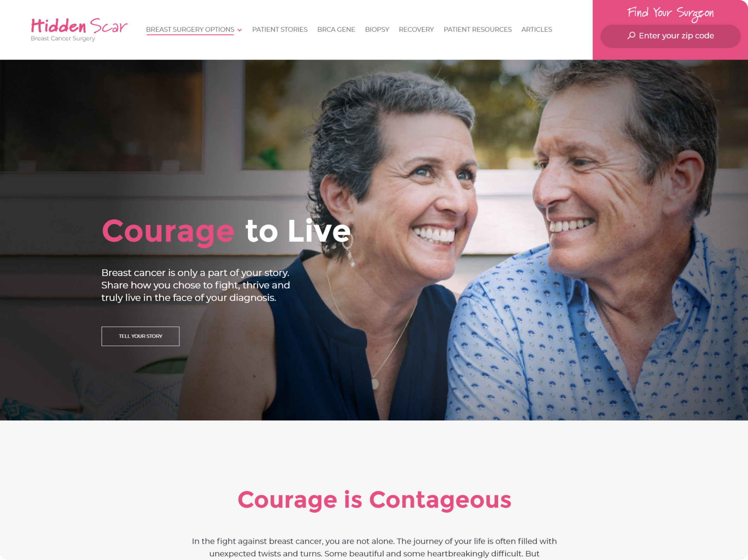Click the Courage to Live headline
Viewport: 748px width, 560px height.
pyautogui.click(x=226, y=232)
